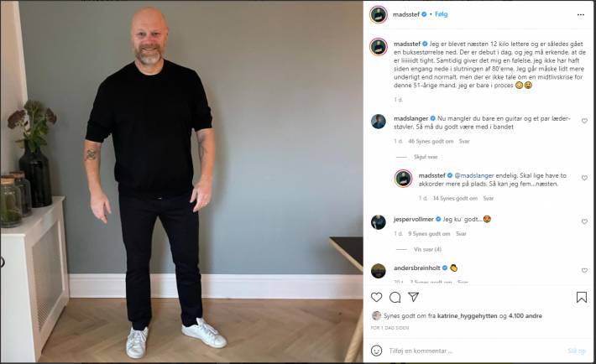Click the Tilføj en kommentar input field
This screenshot has height=364, width=596.
tap(475, 351)
